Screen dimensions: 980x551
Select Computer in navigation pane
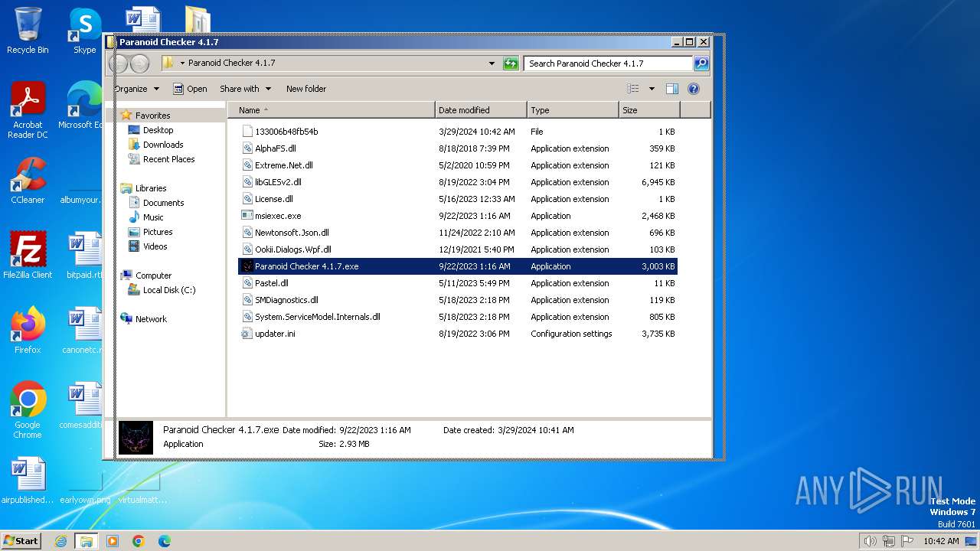153,275
